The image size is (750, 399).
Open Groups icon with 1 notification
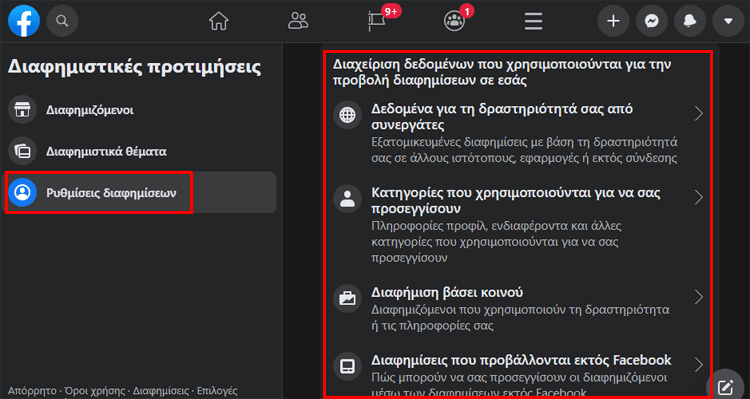(454, 21)
